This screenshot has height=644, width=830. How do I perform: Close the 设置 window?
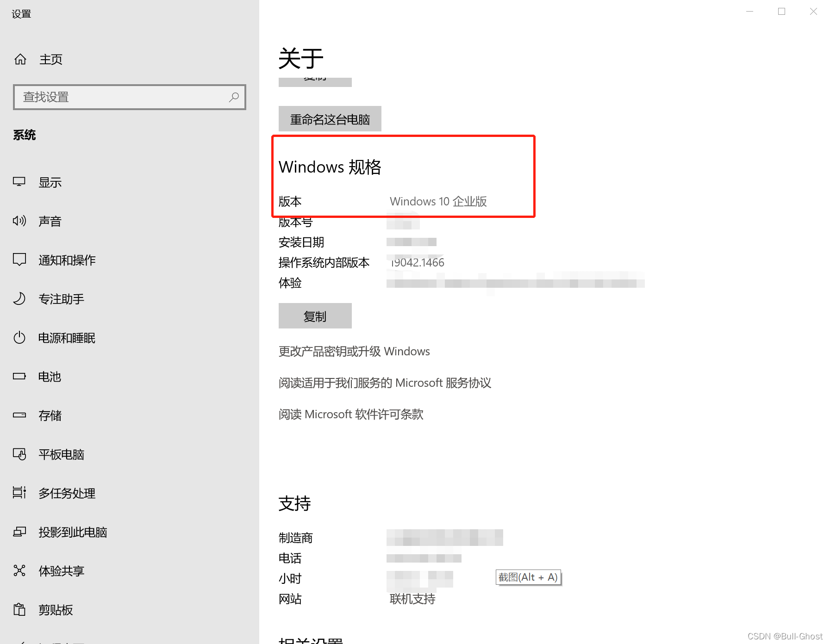pos(813,12)
